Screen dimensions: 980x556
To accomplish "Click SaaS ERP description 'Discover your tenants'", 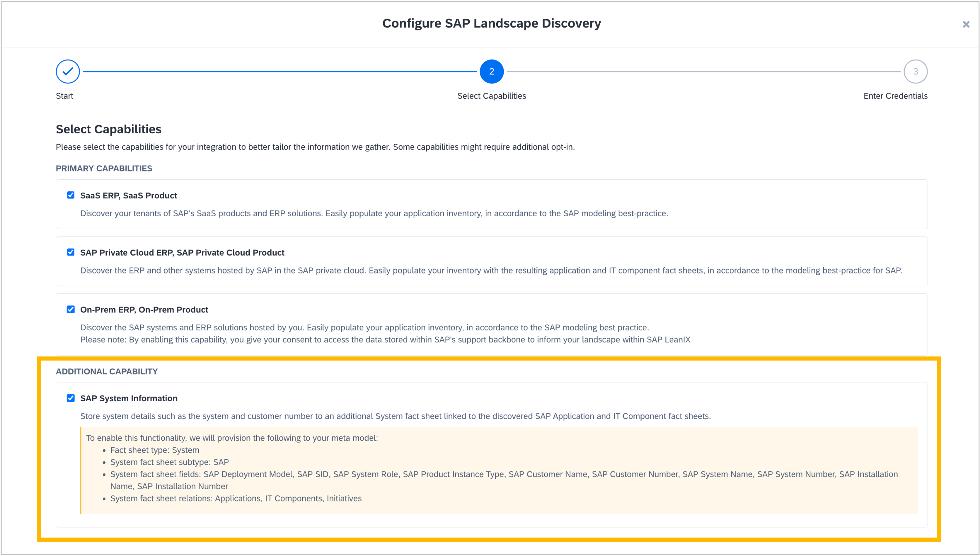I will click(374, 213).
